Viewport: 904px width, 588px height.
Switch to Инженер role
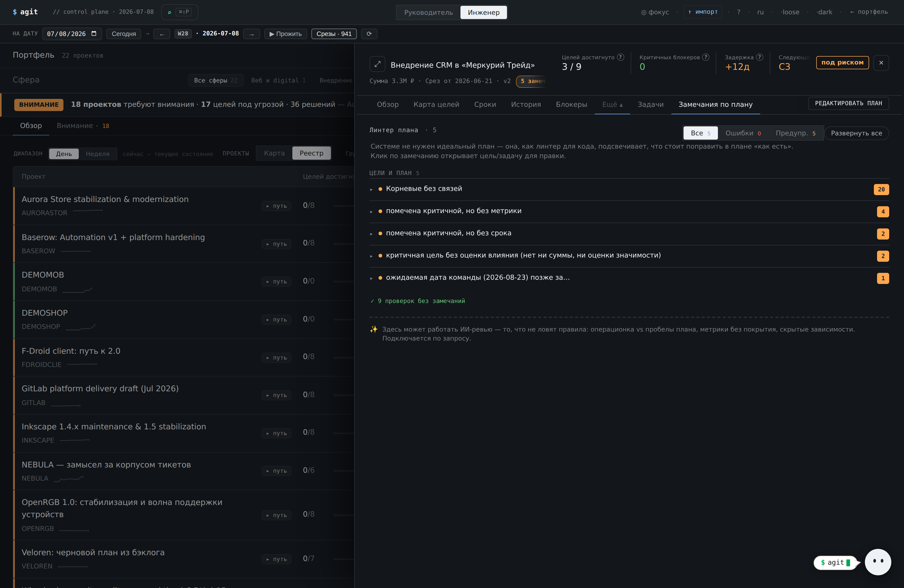pos(483,12)
